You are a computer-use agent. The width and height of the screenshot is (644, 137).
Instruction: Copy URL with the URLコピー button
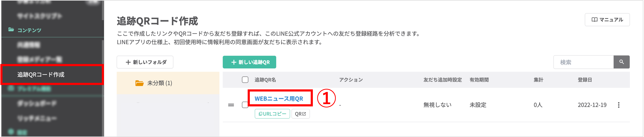pos(272,114)
